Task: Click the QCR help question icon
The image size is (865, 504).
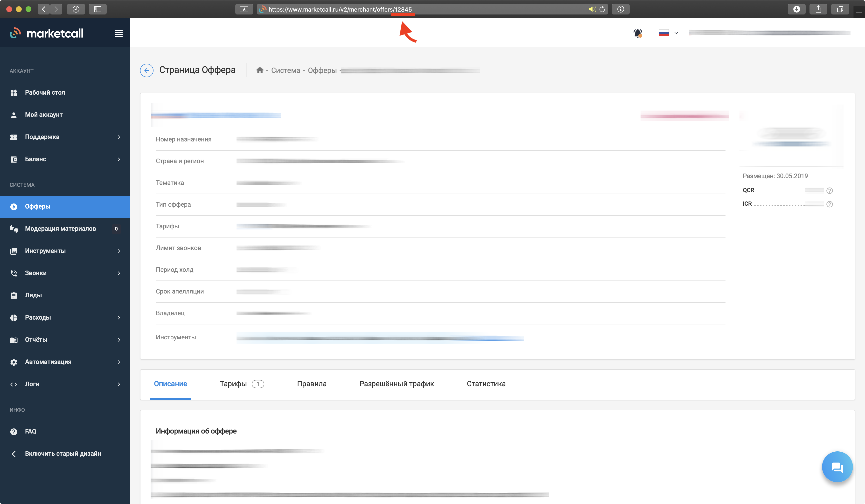Action: (x=829, y=190)
